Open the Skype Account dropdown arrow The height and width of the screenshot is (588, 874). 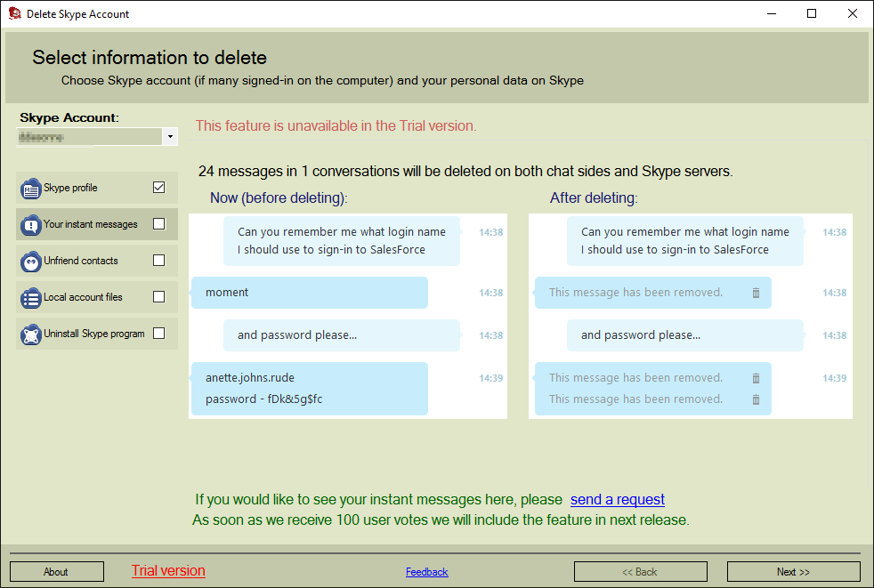pyautogui.click(x=170, y=137)
